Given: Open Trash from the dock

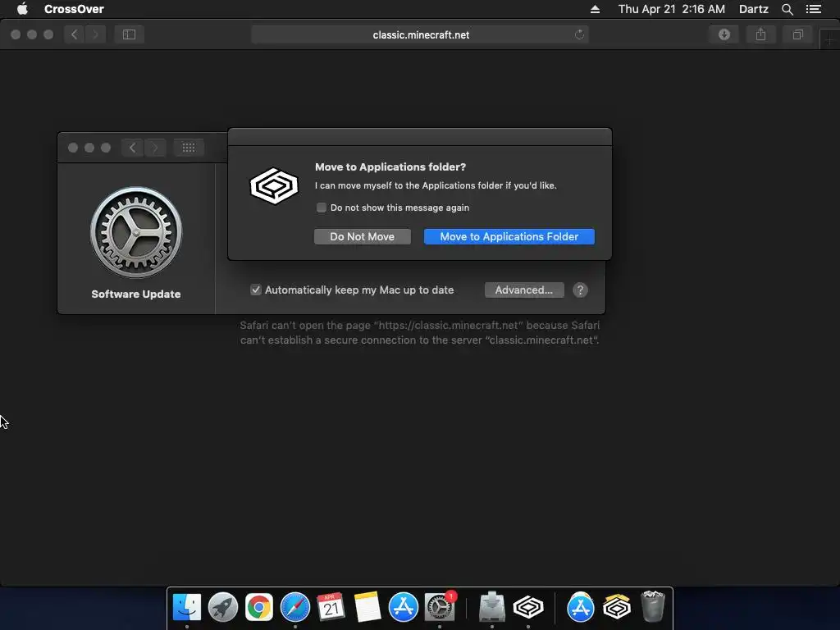Looking at the screenshot, I should click(652, 608).
